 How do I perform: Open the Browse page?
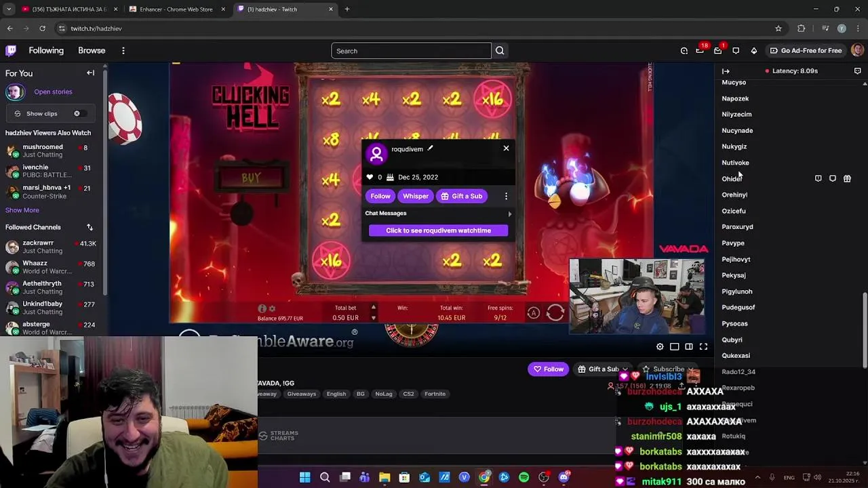click(x=92, y=50)
